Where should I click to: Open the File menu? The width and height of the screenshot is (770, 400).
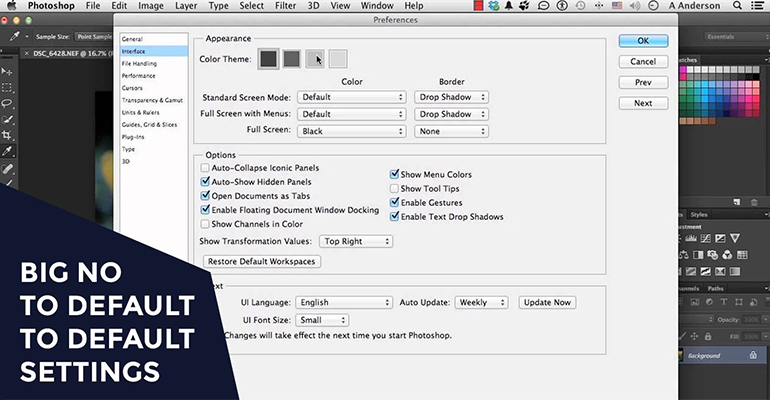tap(93, 6)
